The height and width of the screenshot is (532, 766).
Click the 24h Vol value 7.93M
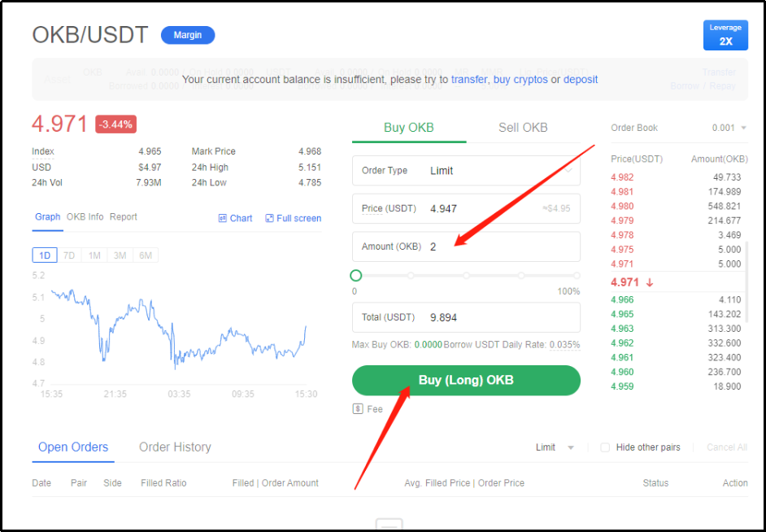click(x=149, y=183)
